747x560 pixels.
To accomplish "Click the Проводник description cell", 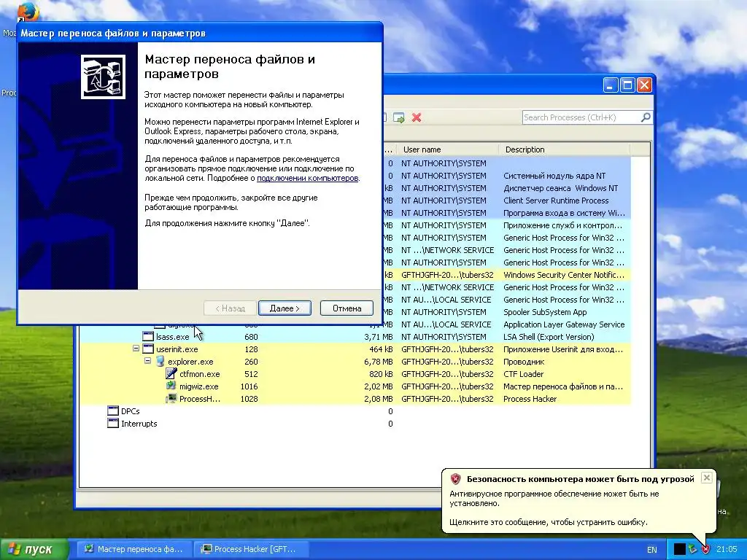I will pyautogui.click(x=524, y=362).
